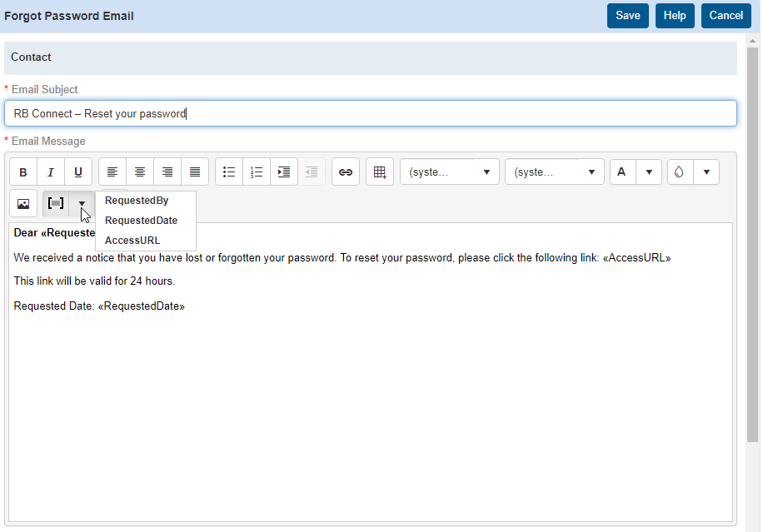763x532 pixels.
Task: Open the font family dropdown
Action: click(x=450, y=172)
